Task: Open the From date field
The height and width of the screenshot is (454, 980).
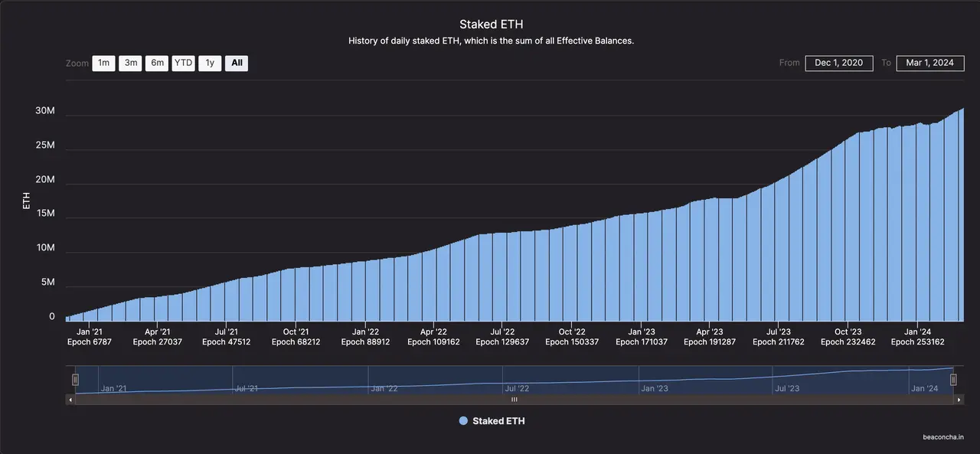Action: pos(838,63)
